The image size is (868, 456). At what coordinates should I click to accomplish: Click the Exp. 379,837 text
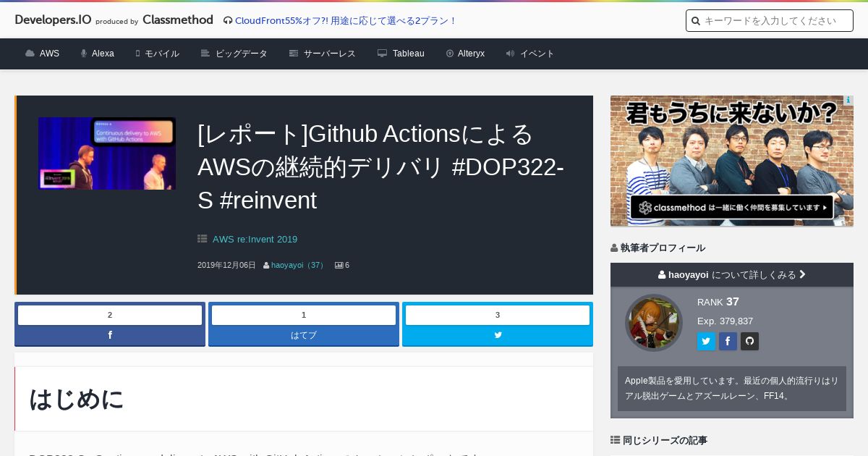pyautogui.click(x=726, y=321)
